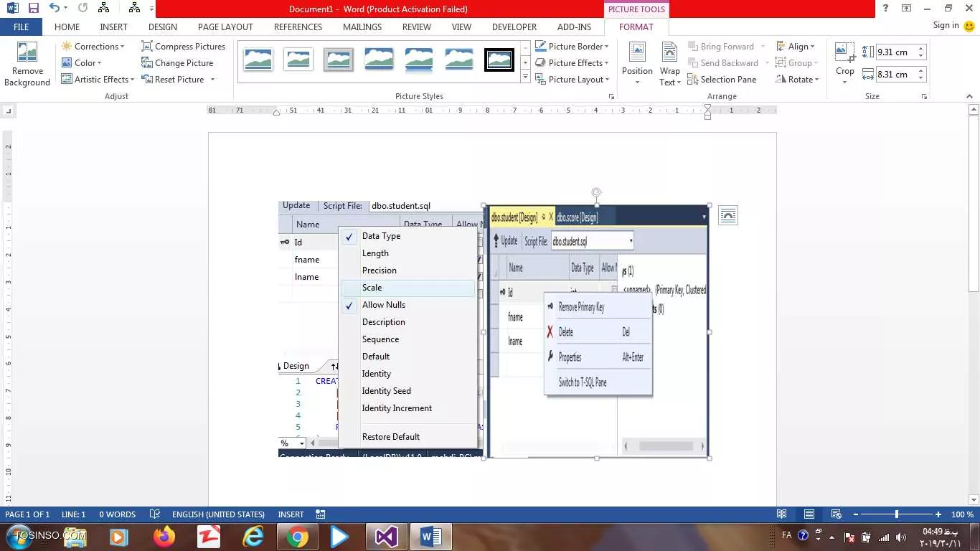Open FILE tab
The height and width of the screenshot is (551, 980).
[x=22, y=27]
